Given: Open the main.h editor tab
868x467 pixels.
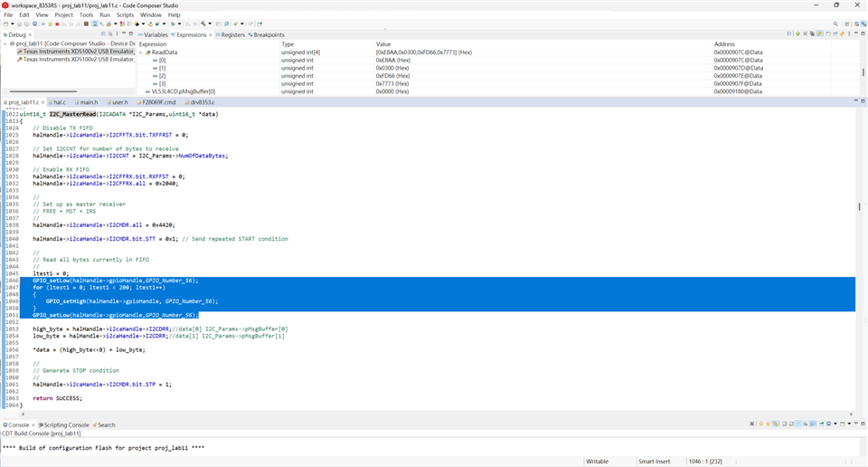Looking at the screenshot, I should click(87, 102).
